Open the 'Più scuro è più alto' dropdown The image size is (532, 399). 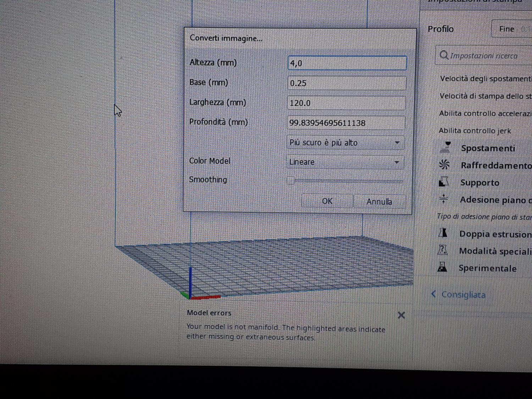(345, 143)
